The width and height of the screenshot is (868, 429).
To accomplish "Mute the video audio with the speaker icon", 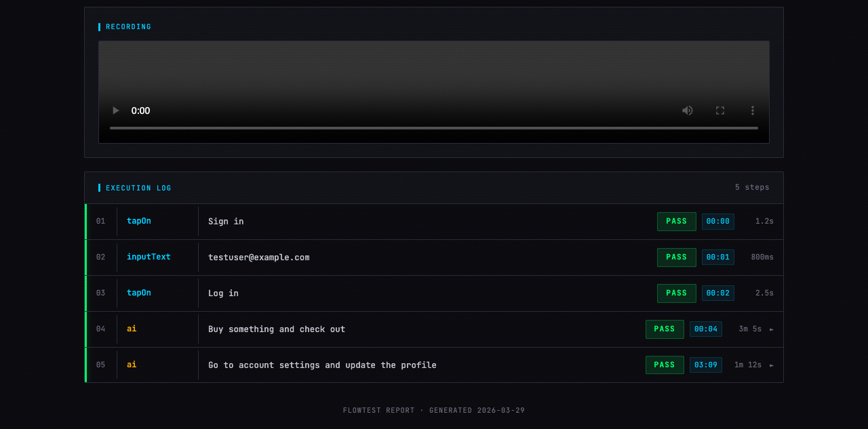I will (688, 110).
